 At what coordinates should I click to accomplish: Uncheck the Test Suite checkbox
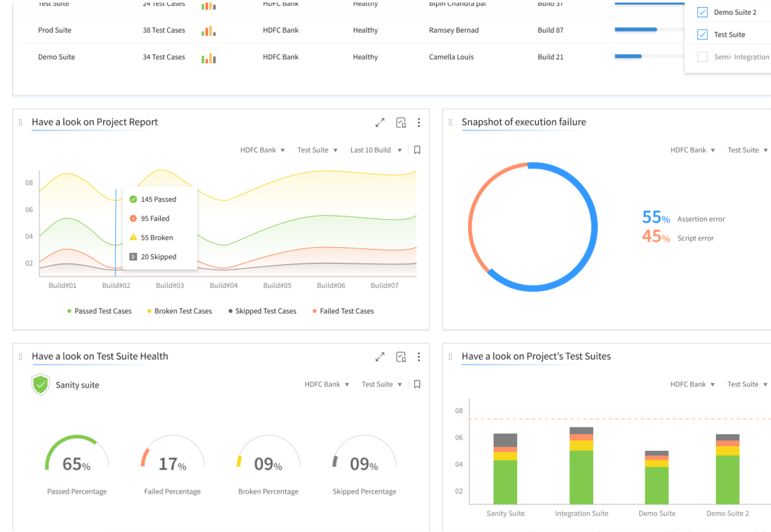click(x=703, y=35)
